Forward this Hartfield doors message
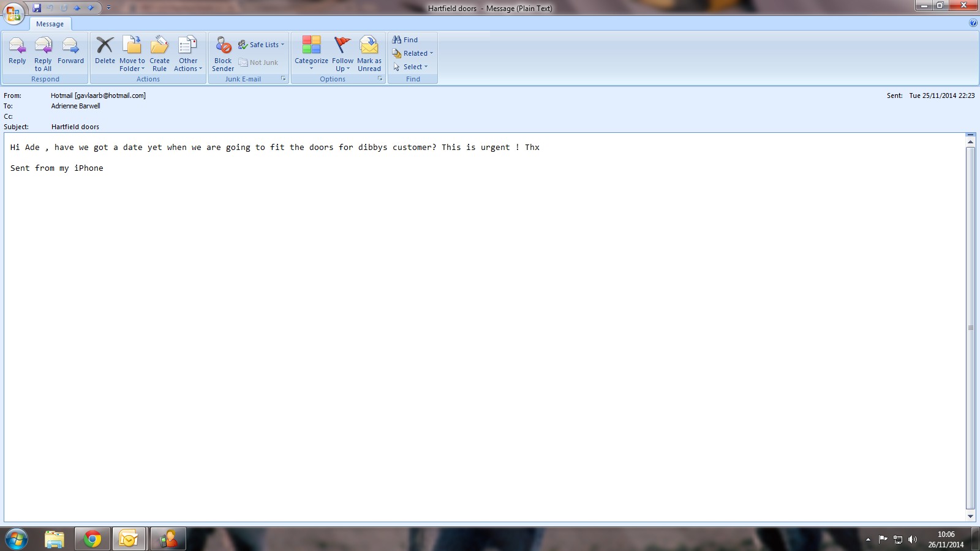The width and height of the screenshot is (980, 551). tap(70, 53)
